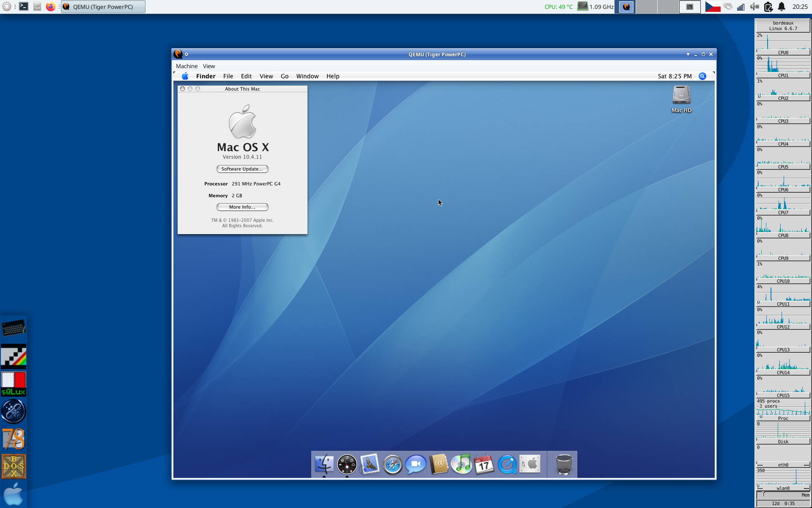Click the Spotlight search icon

point(702,76)
